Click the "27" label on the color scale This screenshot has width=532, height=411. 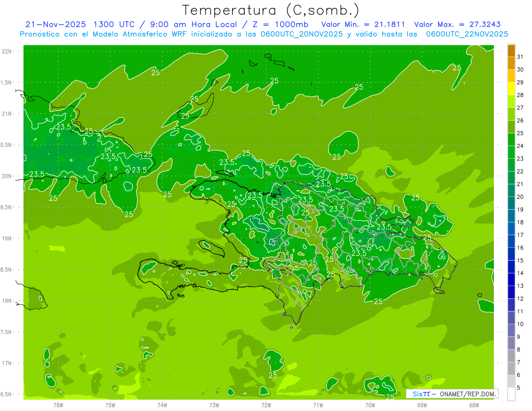(x=520, y=108)
